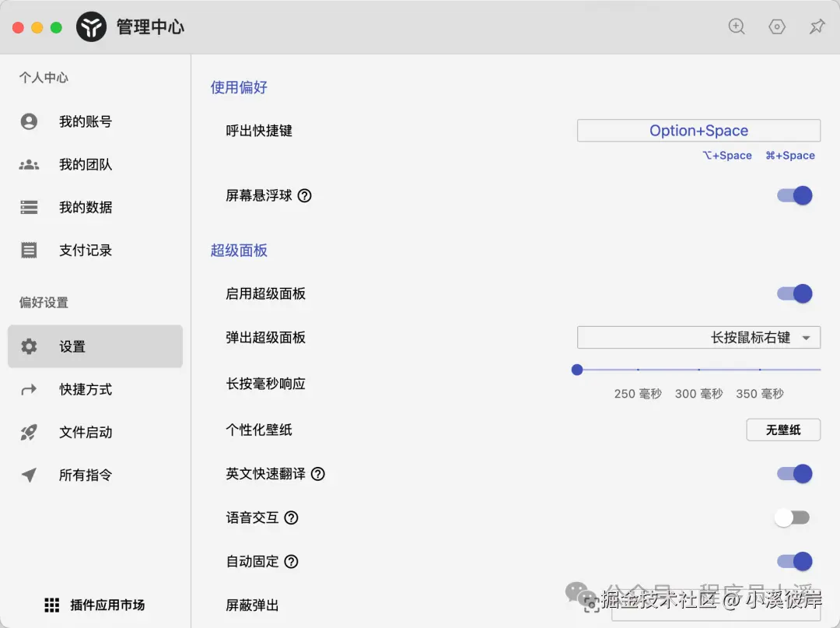Click the Option+Space hotkey button
Viewport: 840px width, 628px height.
pos(698,130)
